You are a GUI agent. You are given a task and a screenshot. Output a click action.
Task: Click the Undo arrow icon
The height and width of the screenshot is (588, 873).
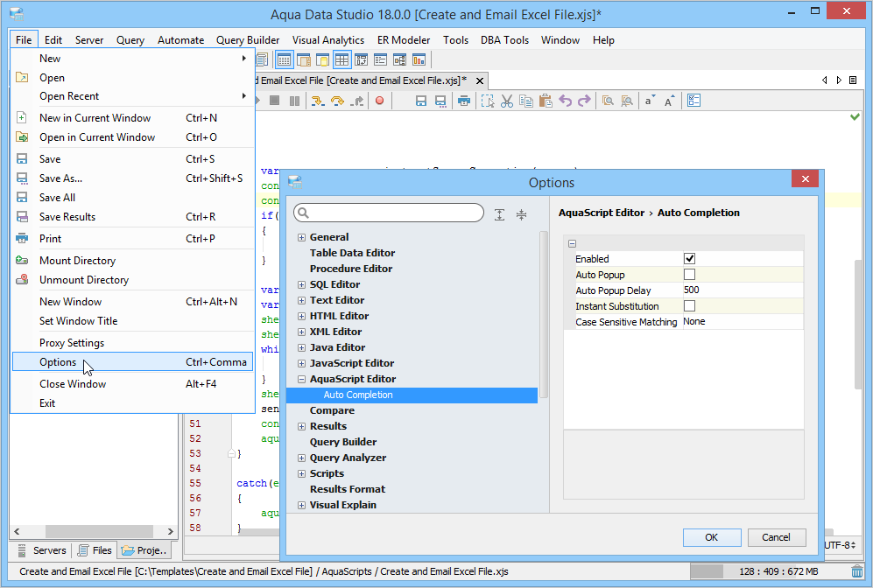click(566, 101)
